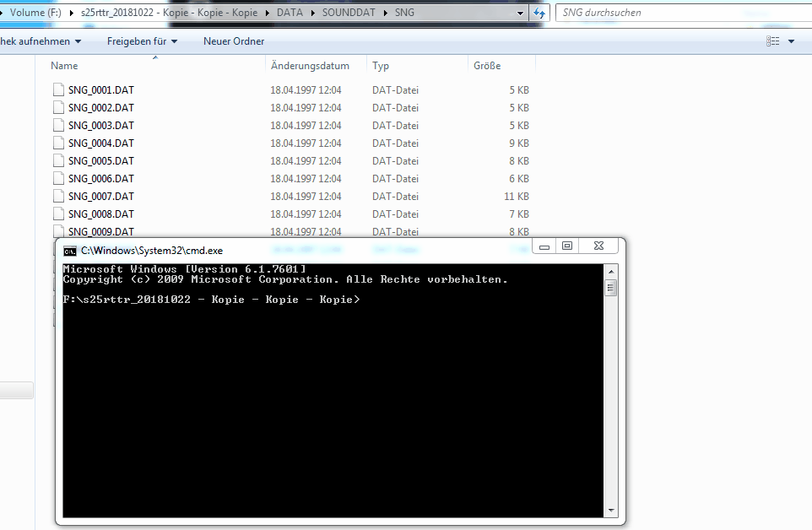Click the SNG durchsuchen search field
This screenshot has width=812, height=530.
(684, 13)
